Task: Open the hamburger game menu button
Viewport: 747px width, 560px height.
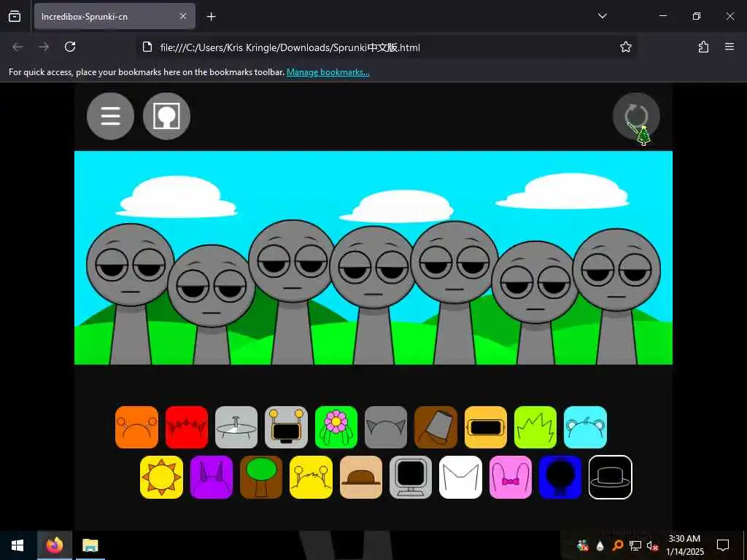Action: pos(111,116)
